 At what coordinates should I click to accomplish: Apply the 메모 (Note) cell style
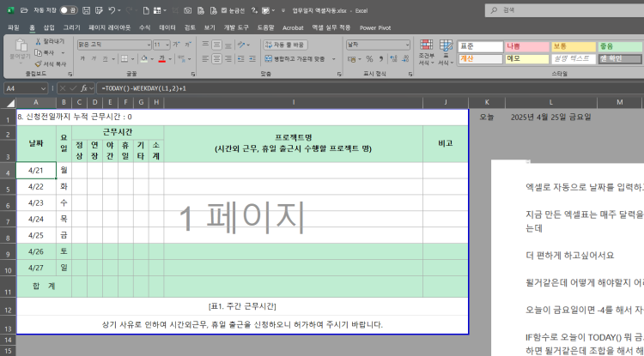527,58
